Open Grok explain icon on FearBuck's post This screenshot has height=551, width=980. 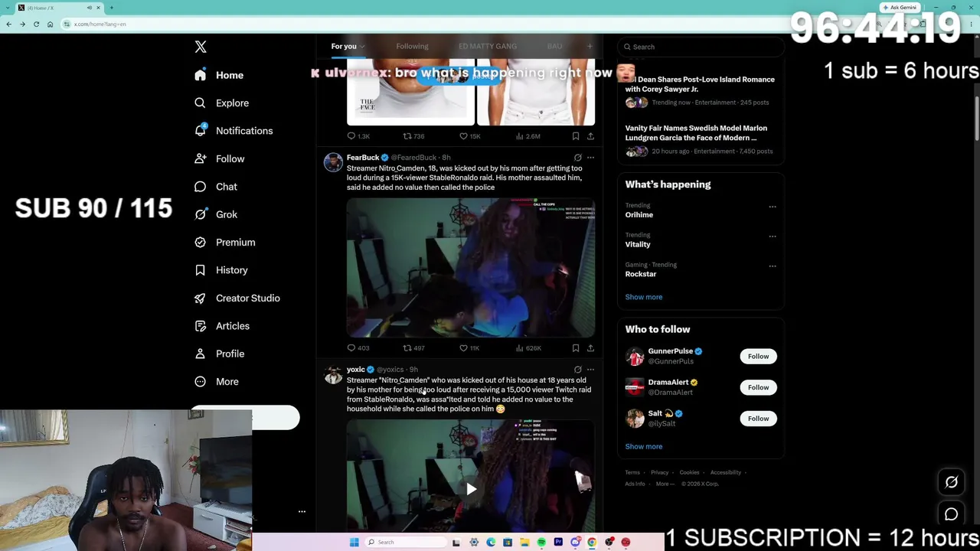pyautogui.click(x=578, y=158)
